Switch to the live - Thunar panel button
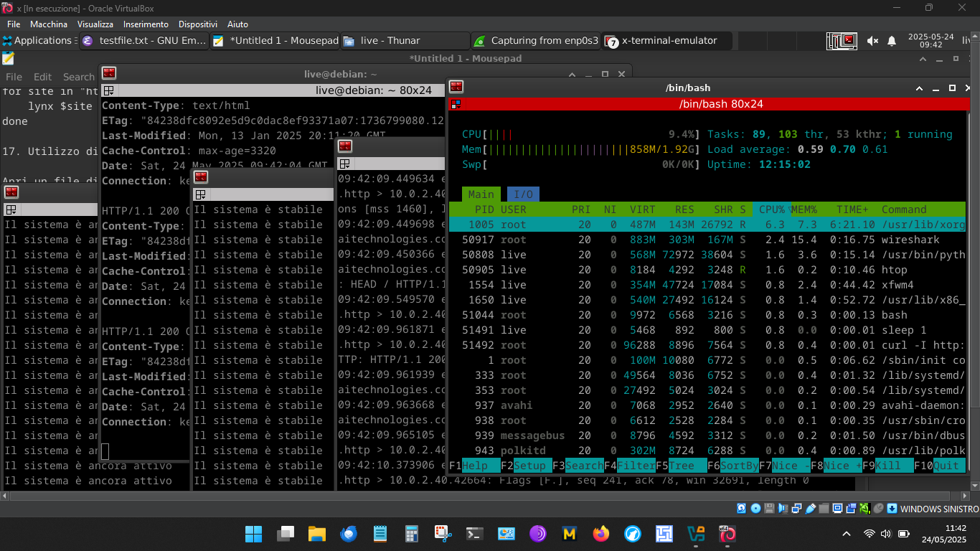The image size is (980, 551). click(x=405, y=41)
